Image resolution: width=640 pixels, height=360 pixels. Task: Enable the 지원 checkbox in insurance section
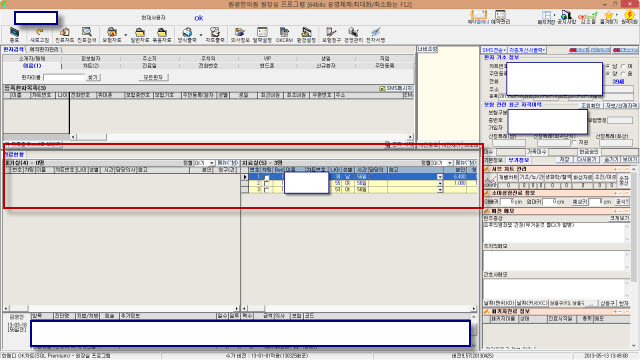pyautogui.click(x=574, y=142)
